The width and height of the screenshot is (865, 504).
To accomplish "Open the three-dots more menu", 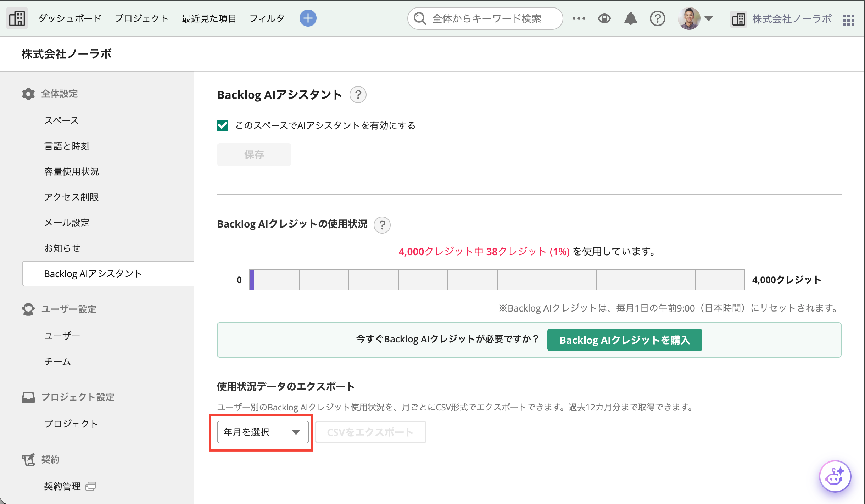I will click(x=579, y=18).
